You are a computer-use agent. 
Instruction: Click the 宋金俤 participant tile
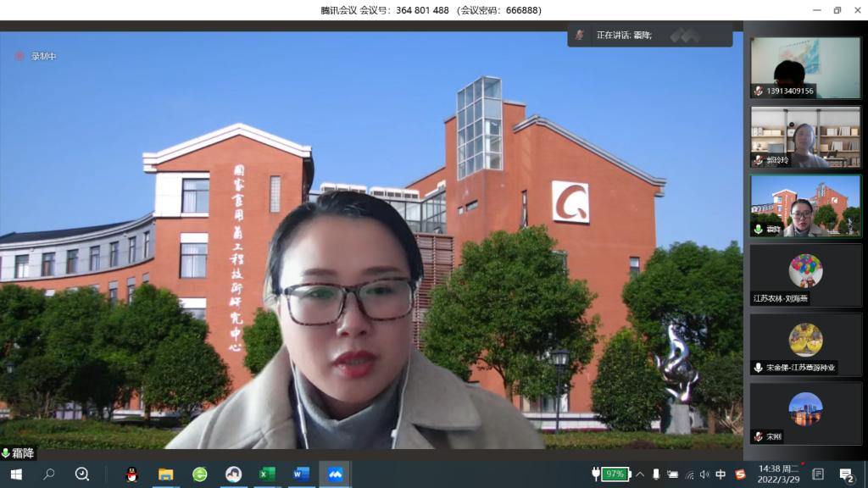(805, 345)
